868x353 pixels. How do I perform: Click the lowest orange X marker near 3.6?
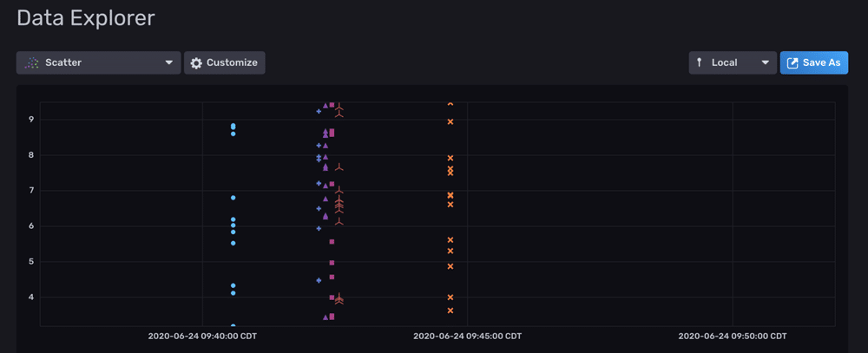(450, 311)
